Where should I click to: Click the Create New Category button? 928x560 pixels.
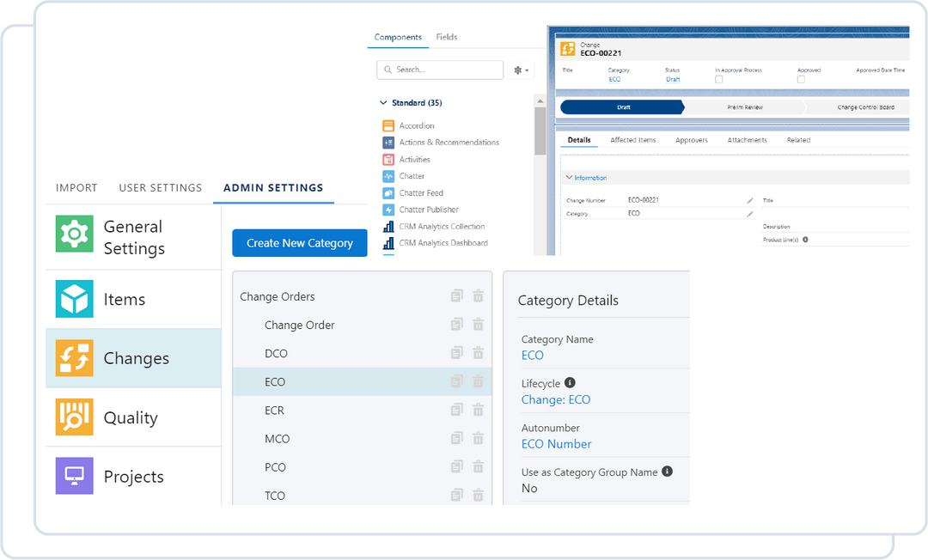click(x=299, y=243)
